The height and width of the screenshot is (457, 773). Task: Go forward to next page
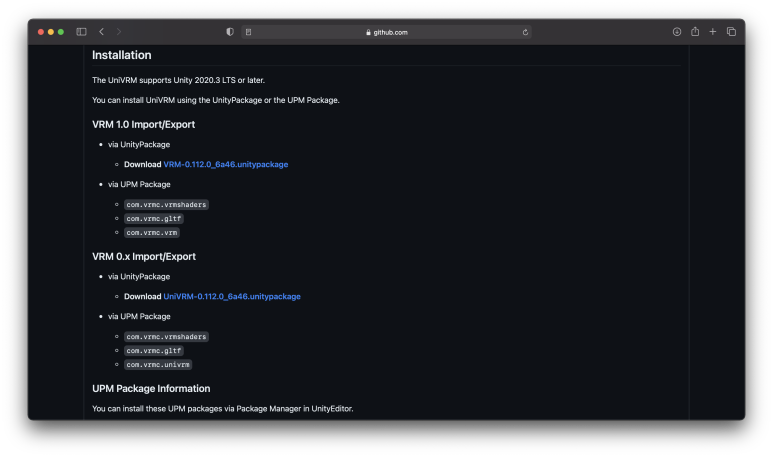pos(119,32)
